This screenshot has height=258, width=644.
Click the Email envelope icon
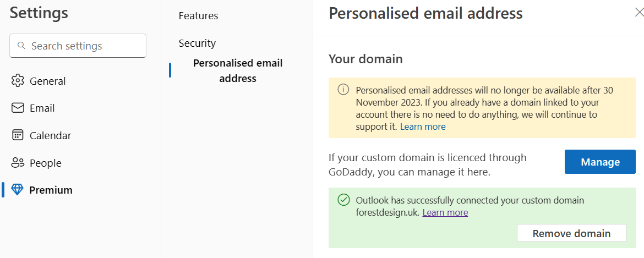18,108
